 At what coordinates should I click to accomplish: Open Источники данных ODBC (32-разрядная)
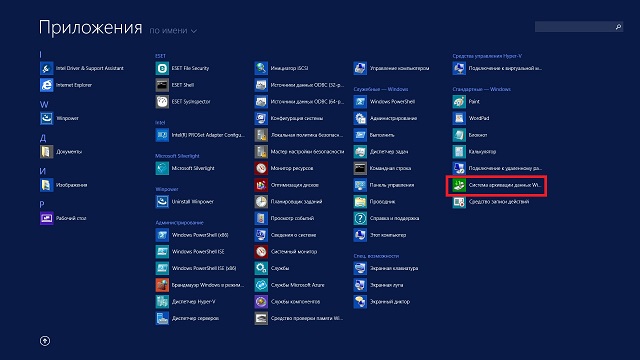[x=300, y=85]
